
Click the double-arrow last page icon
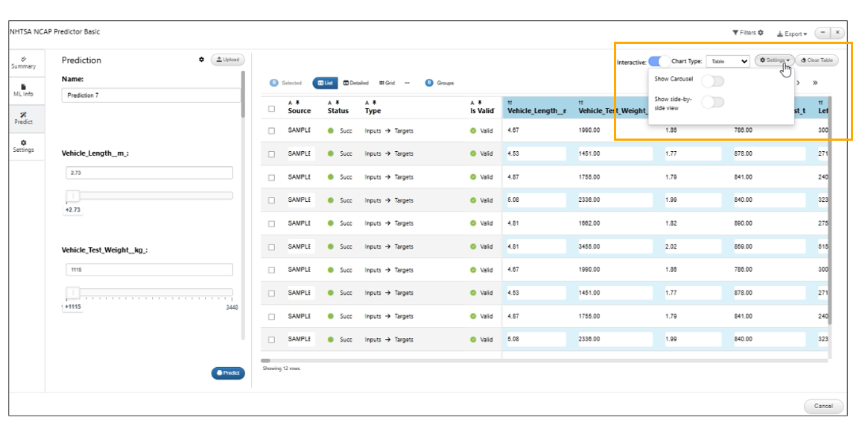(x=815, y=83)
